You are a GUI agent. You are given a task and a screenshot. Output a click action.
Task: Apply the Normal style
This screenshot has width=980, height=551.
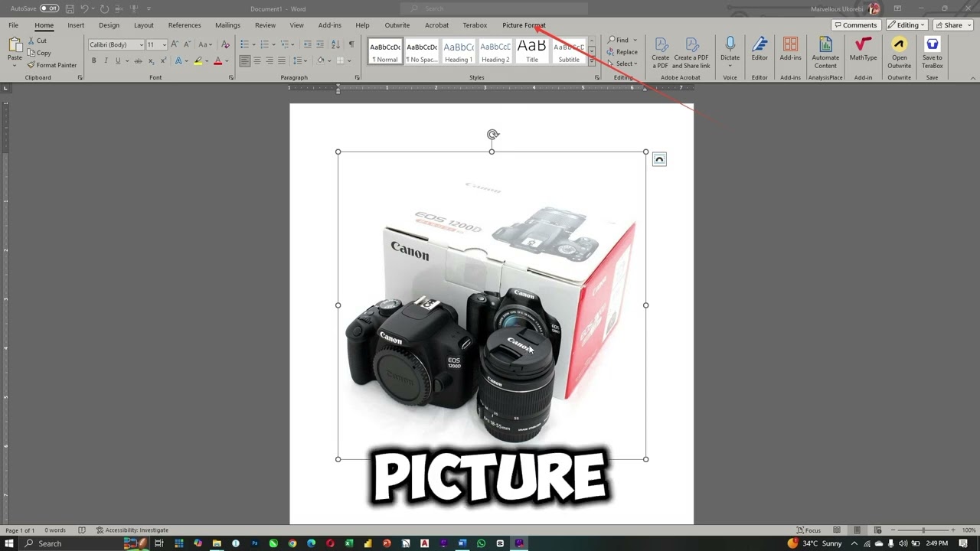[x=385, y=51]
